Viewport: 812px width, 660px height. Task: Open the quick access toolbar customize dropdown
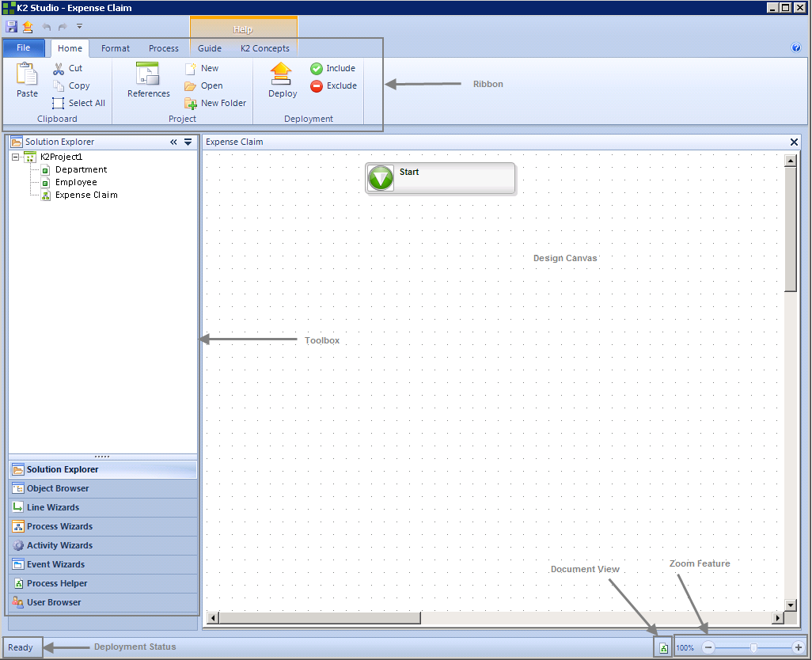79,26
